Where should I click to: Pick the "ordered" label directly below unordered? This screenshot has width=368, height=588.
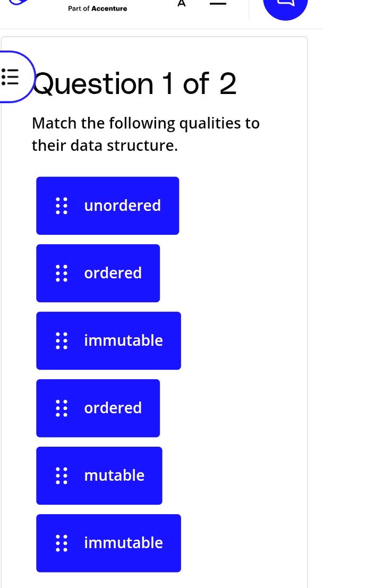[x=113, y=273]
